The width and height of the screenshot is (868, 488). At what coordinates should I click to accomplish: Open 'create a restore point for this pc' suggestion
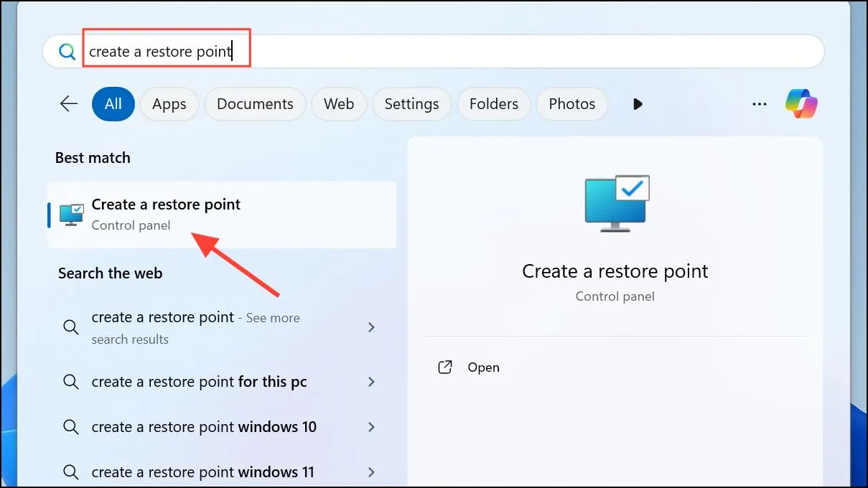[x=221, y=382]
